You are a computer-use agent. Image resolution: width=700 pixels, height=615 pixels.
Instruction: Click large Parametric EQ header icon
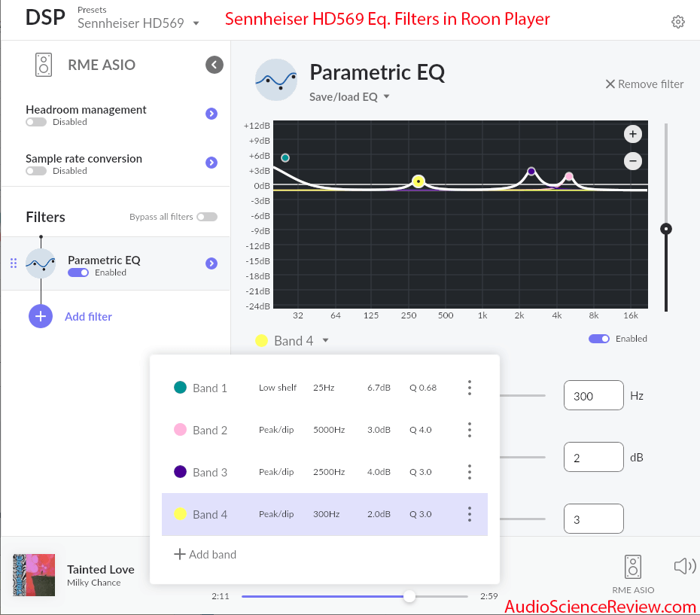[x=276, y=80]
